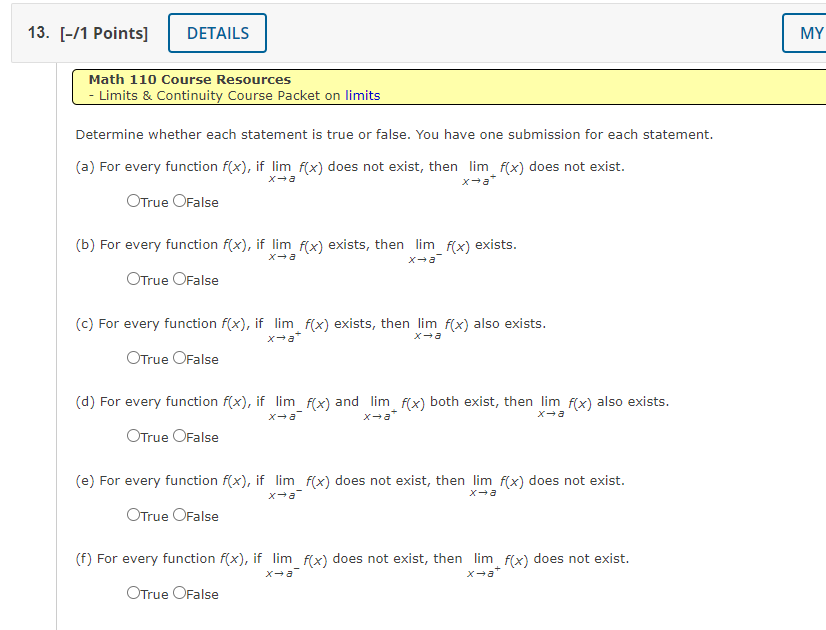Select True for statement (b)

click(x=133, y=279)
